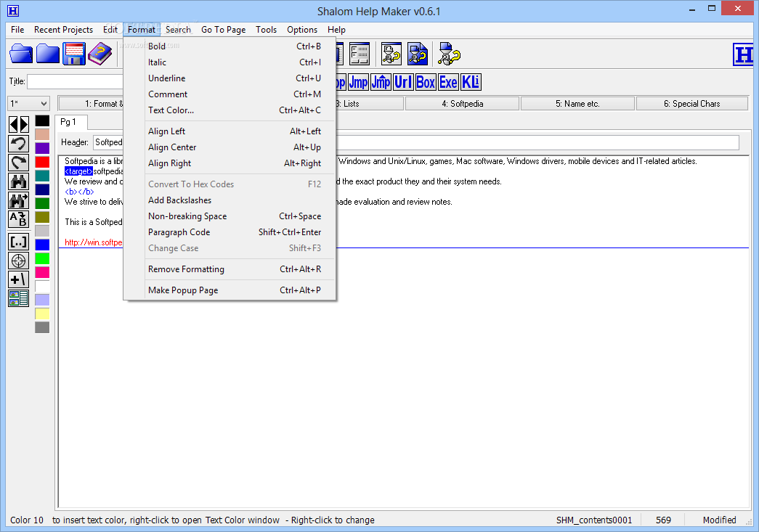Open the Options menu
The image size is (759, 532).
[302, 30]
